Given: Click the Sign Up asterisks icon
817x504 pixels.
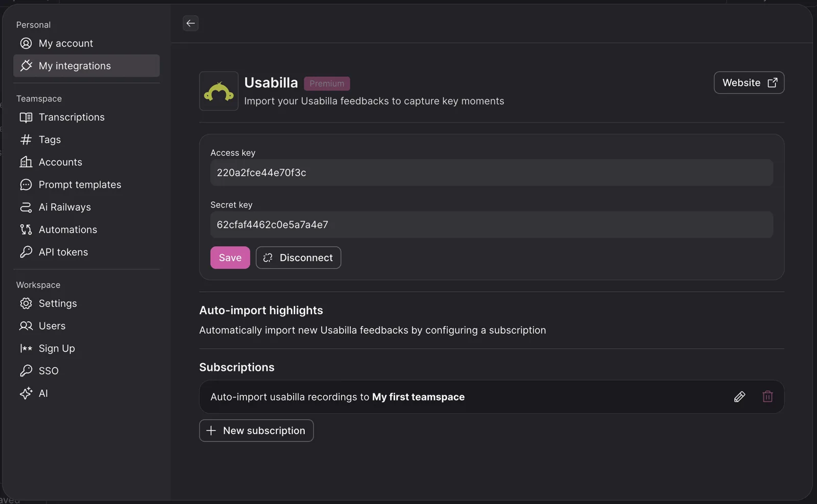Looking at the screenshot, I should [x=26, y=348].
